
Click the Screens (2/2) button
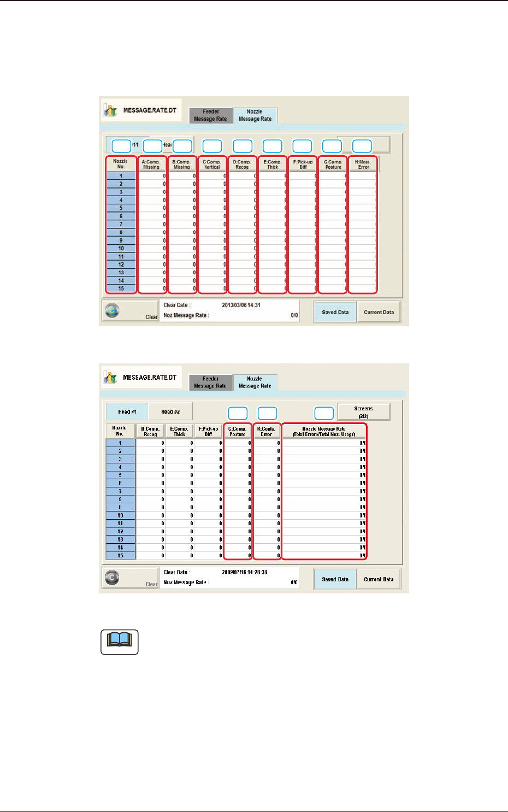[x=364, y=412]
